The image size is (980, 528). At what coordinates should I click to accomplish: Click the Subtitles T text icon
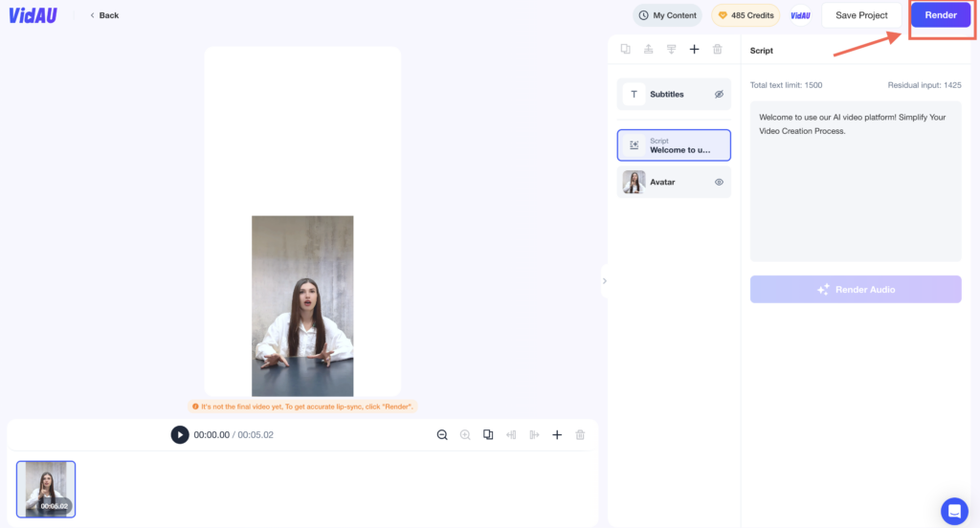[634, 95]
